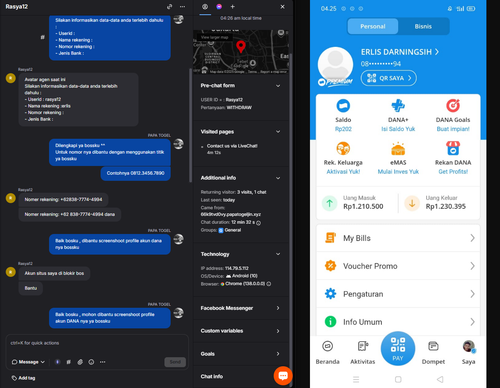Open 'View larger map' link
The image size is (500, 388).
[214, 37]
